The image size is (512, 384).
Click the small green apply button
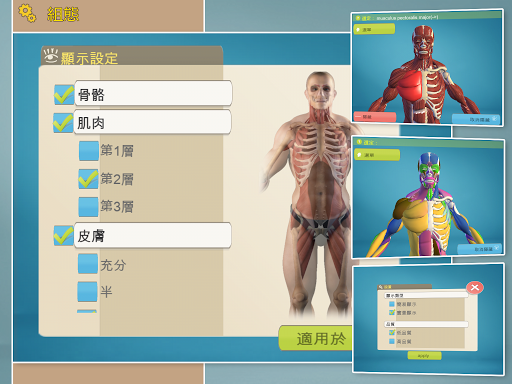pyautogui.click(x=424, y=356)
